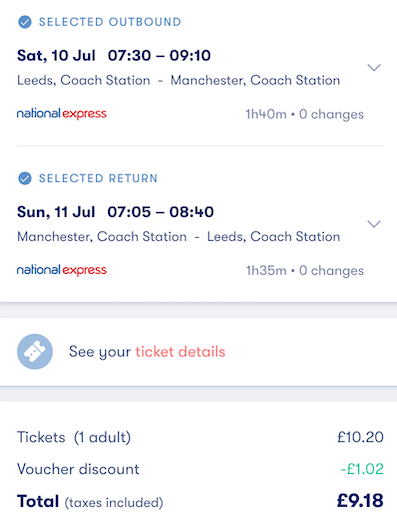Viewport: 397px width, 525px height.
Task: Expand the outbound journey details chevron
Action: [x=374, y=68]
